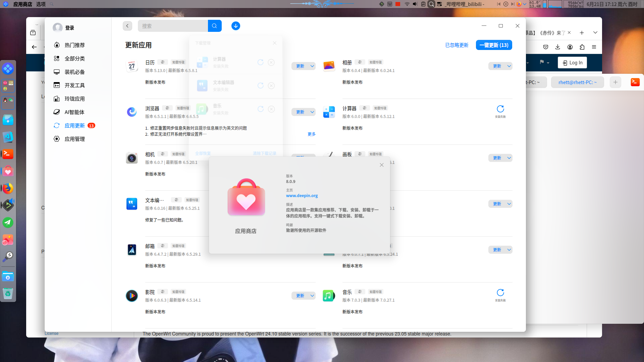Click 致谢所使用的开源软件 in about dialog
Image resolution: width=644 pixels, height=362 pixels.
click(x=306, y=231)
